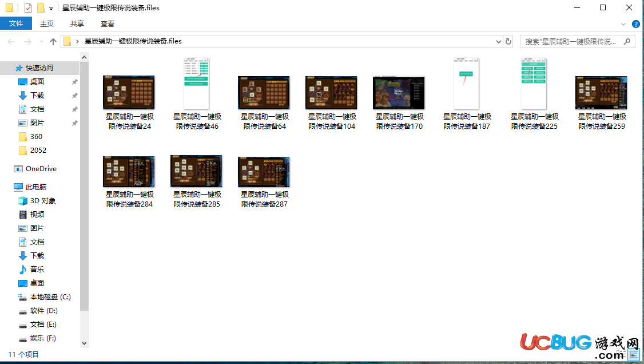Select image file 星辰辅助一键极限传说装备225

point(534,94)
